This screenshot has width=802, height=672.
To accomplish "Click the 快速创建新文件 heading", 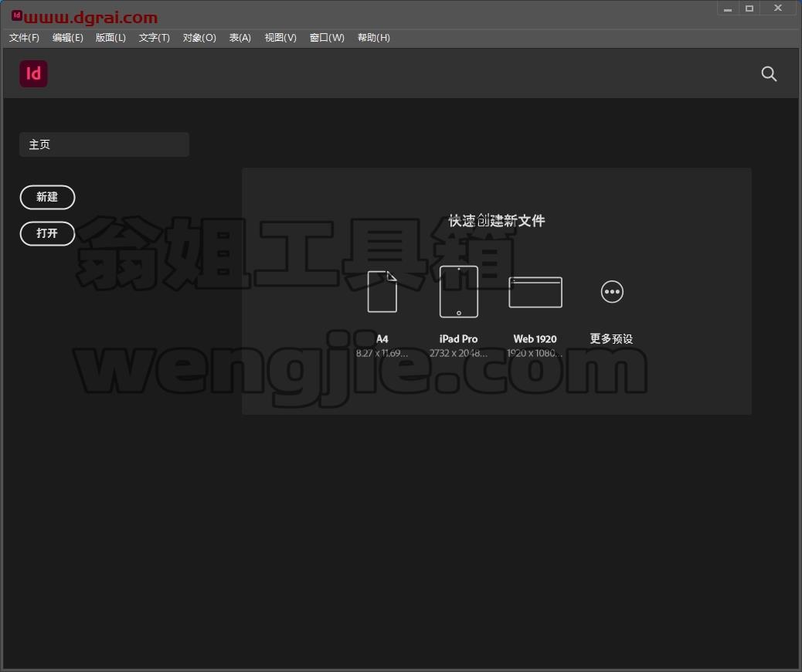I will pyautogui.click(x=497, y=221).
